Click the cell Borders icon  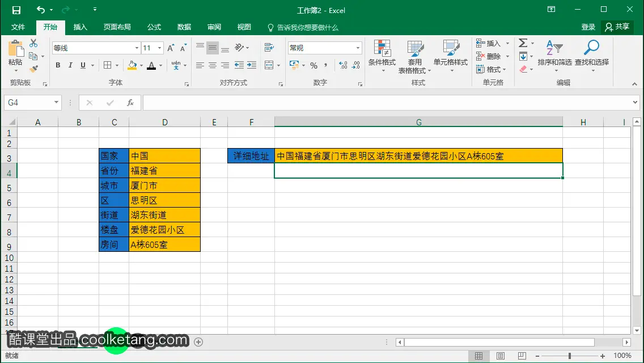click(108, 65)
